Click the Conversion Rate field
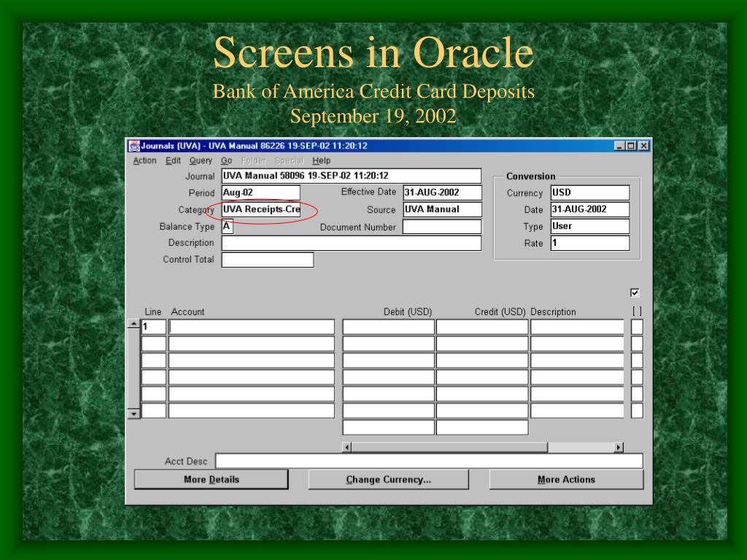This screenshot has width=747, height=560. tap(589, 243)
